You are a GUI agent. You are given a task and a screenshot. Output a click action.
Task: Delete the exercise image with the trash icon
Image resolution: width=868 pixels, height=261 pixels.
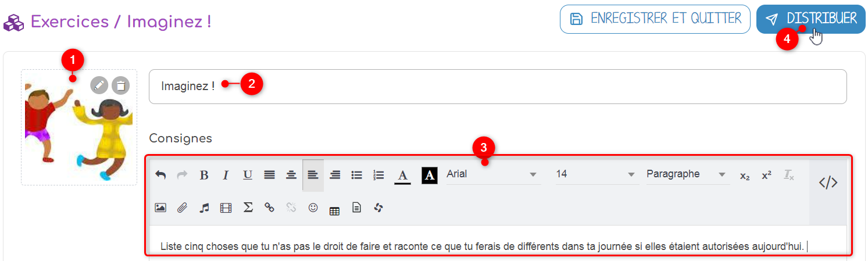pyautogui.click(x=120, y=85)
